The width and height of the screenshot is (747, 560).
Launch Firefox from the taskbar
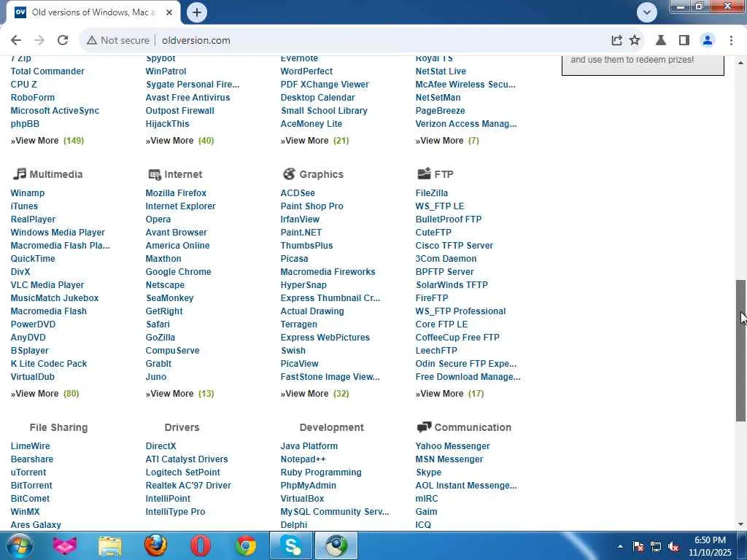[156, 545]
